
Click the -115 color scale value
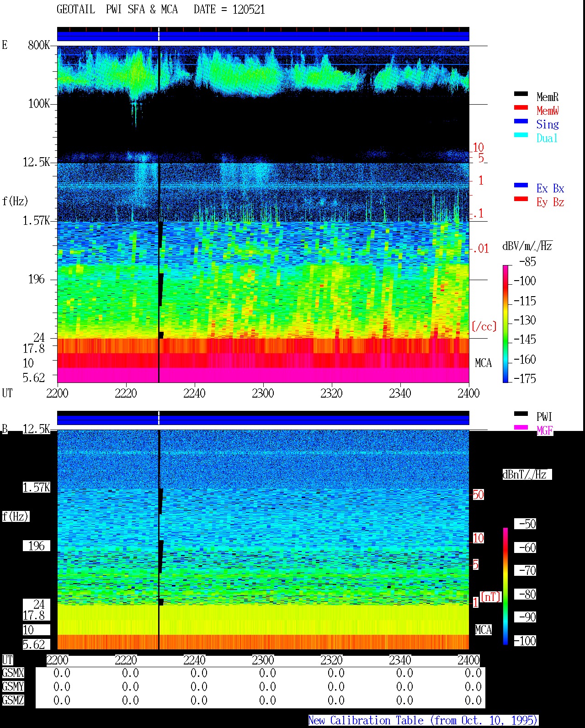pyautogui.click(x=525, y=301)
